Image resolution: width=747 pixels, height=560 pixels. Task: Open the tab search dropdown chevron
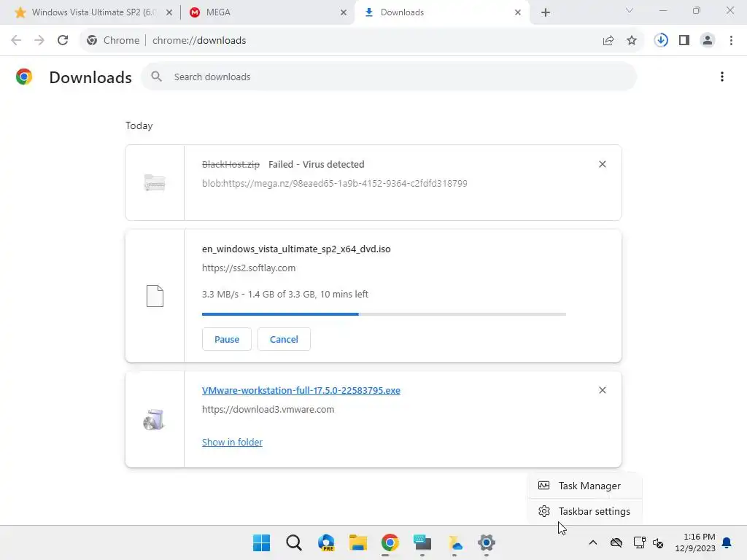click(630, 10)
